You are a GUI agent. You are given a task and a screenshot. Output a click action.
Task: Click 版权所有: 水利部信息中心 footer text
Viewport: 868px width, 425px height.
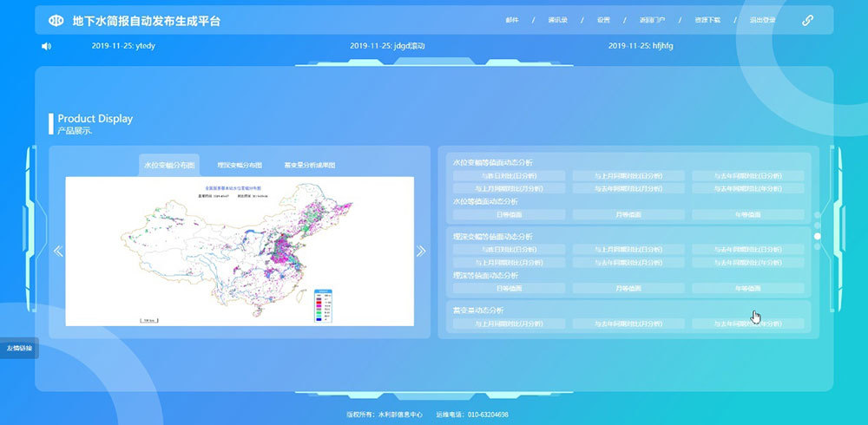(x=385, y=414)
